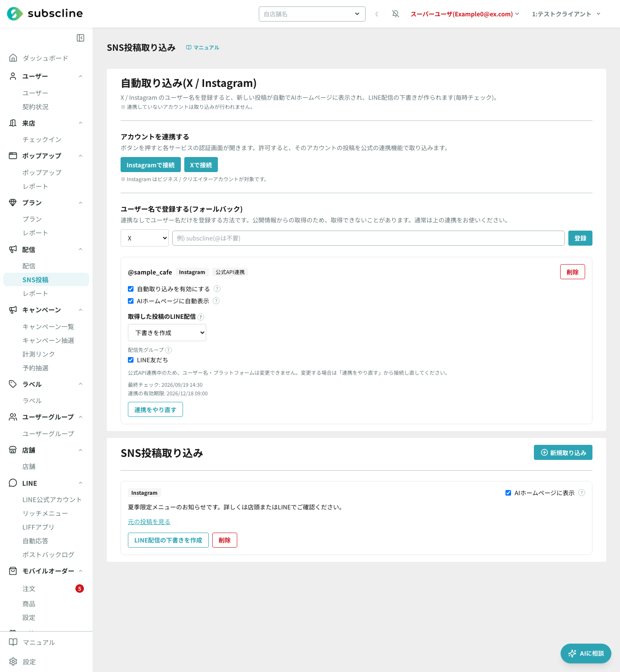The width and height of the screenshot is (620, 672).
Task: Toggle the LINE友だち checkbox
Action: pos(130,360)
